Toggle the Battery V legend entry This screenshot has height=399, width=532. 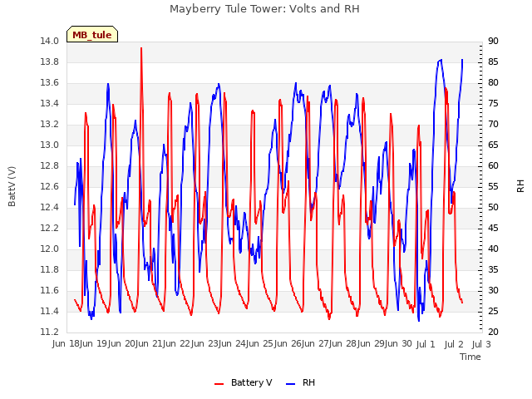[x=243, y=382]
